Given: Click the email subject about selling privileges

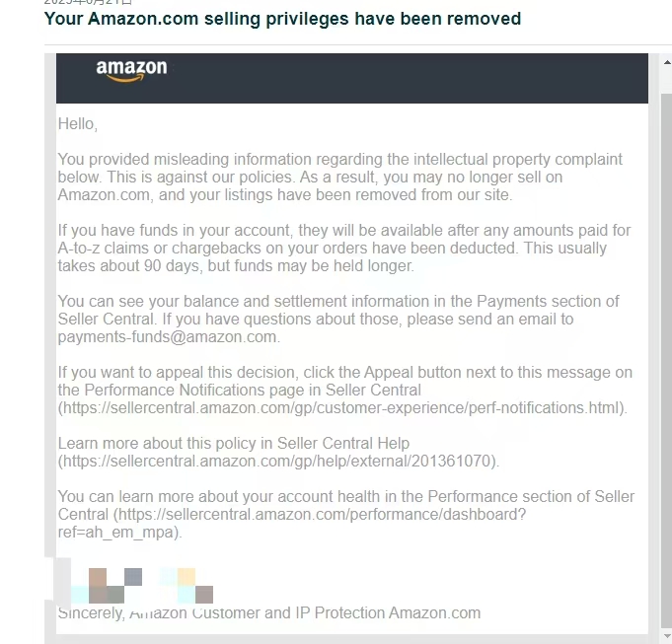Looking at the screenshot, I should point(282,19).
